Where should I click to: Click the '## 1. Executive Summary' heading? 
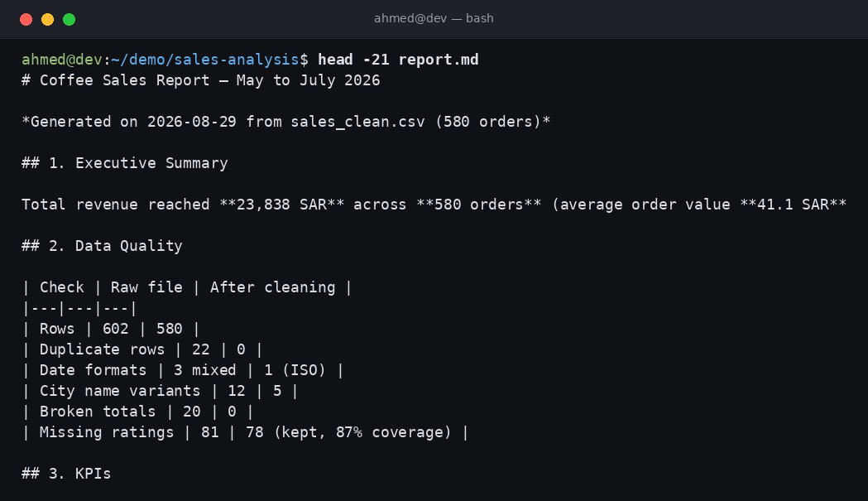pyautogui.click(x=125, y=163)
